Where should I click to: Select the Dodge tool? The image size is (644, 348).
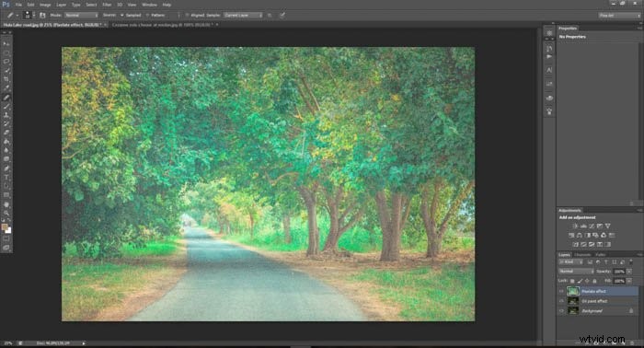6,159
